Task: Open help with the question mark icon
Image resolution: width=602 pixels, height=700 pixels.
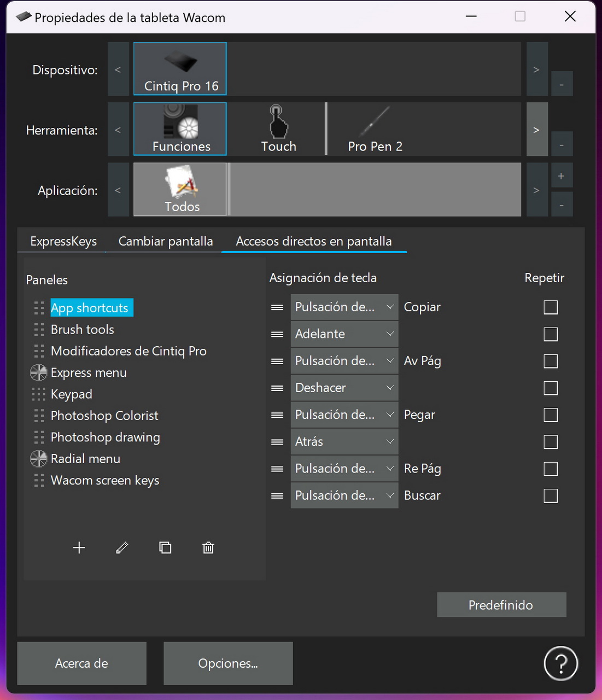Action: click(x=560, y=663)
